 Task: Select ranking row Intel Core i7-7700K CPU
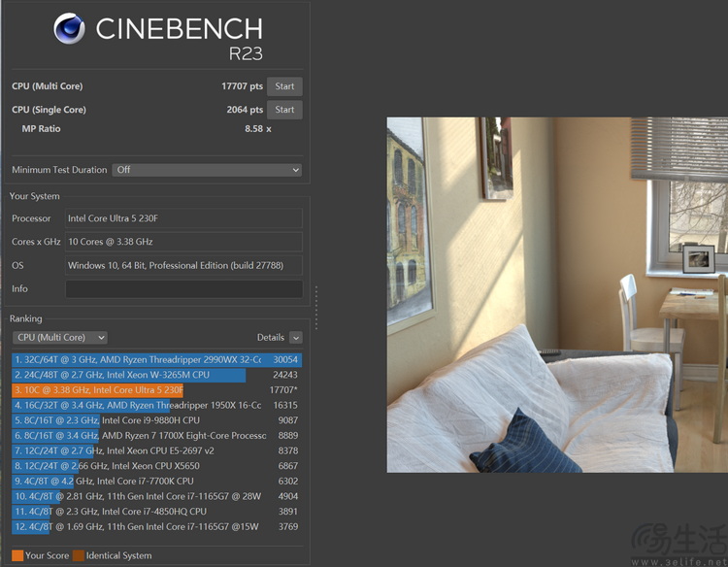(157, 482)
